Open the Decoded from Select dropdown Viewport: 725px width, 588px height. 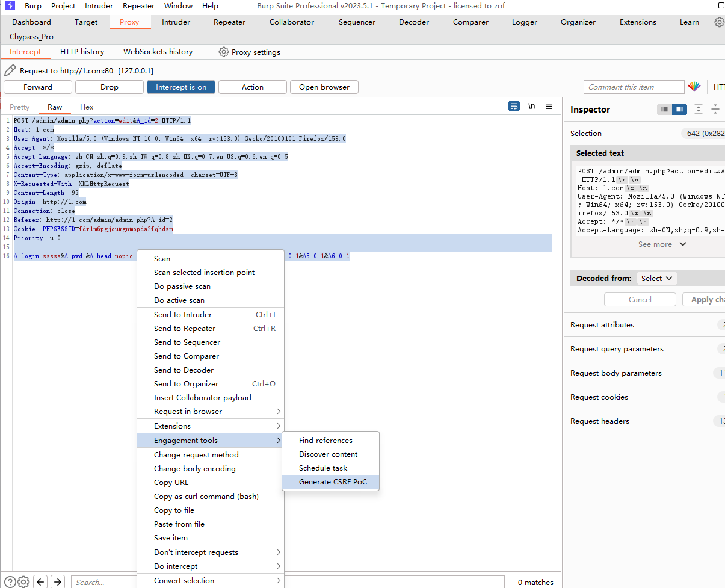657,278
